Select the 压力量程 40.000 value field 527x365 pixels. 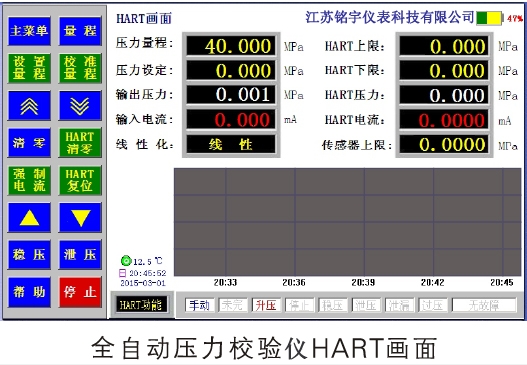point(231,46)
